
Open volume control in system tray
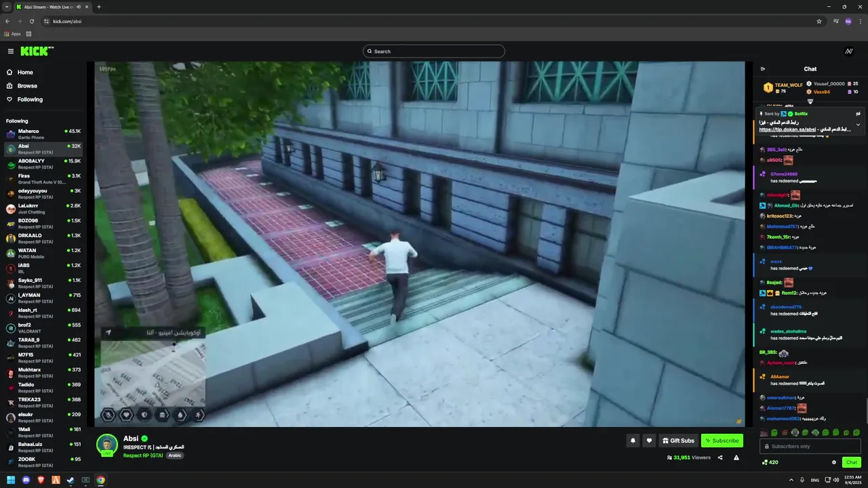(x=835, y=480)
